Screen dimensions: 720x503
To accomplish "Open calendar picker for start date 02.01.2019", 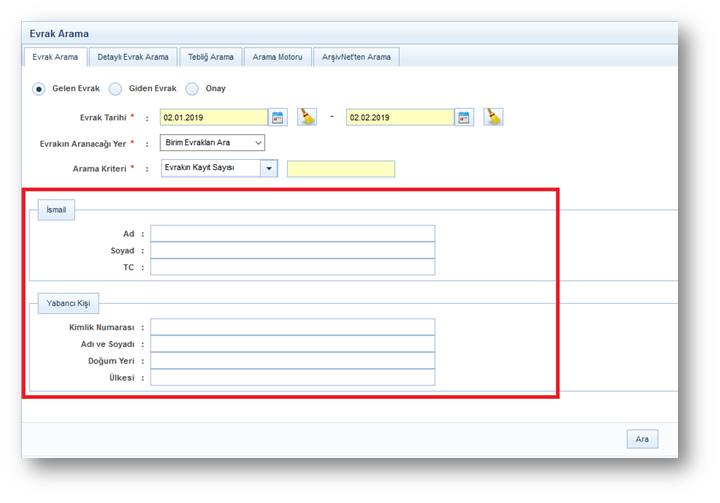I will tap(278, 117).
